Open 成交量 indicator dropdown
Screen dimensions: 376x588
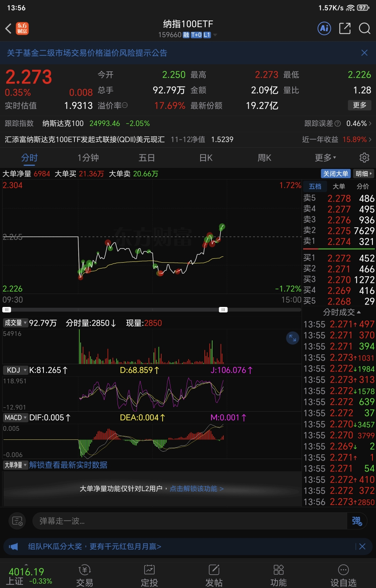pos(15,323)
